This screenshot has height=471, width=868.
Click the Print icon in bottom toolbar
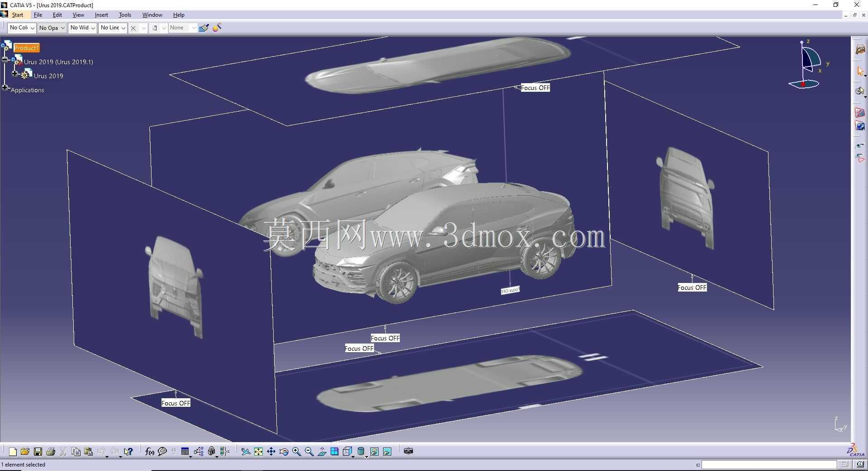coord(51,451)
